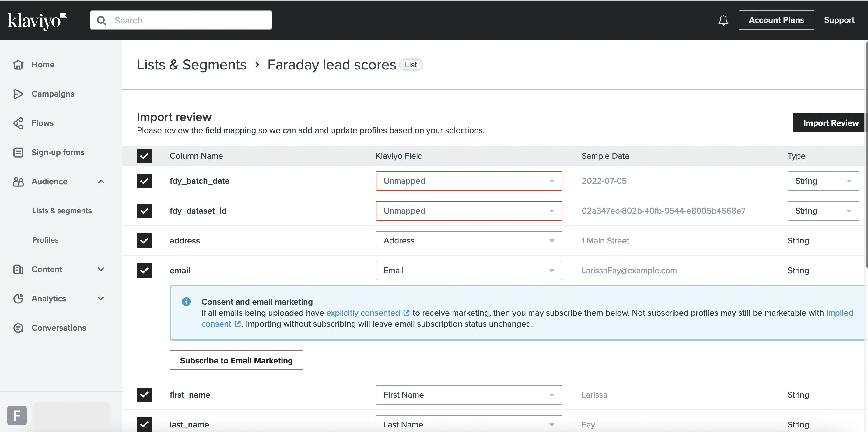Click sample data 1 Main Street
Image resolution: width=868 pixels, height=432 pixels.
(605, 240)
